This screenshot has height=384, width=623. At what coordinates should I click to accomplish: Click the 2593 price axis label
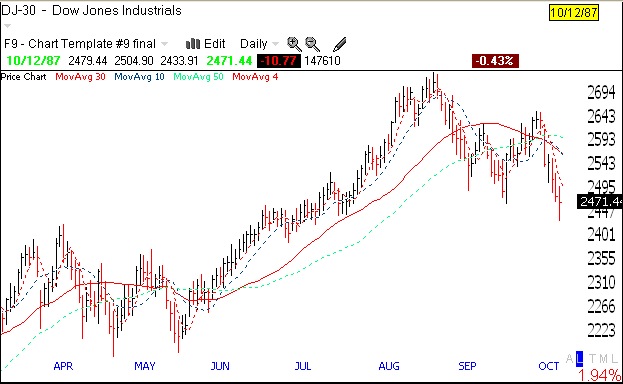pos(601,140)
